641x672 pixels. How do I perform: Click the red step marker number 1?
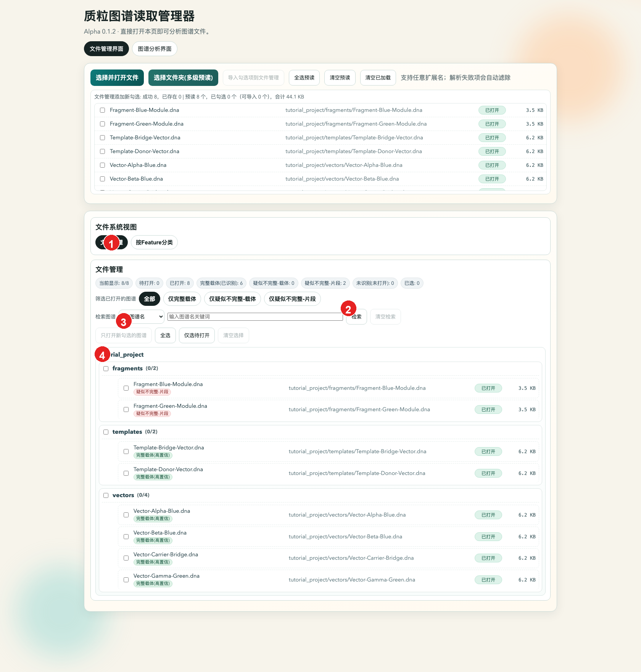(111, 243)
